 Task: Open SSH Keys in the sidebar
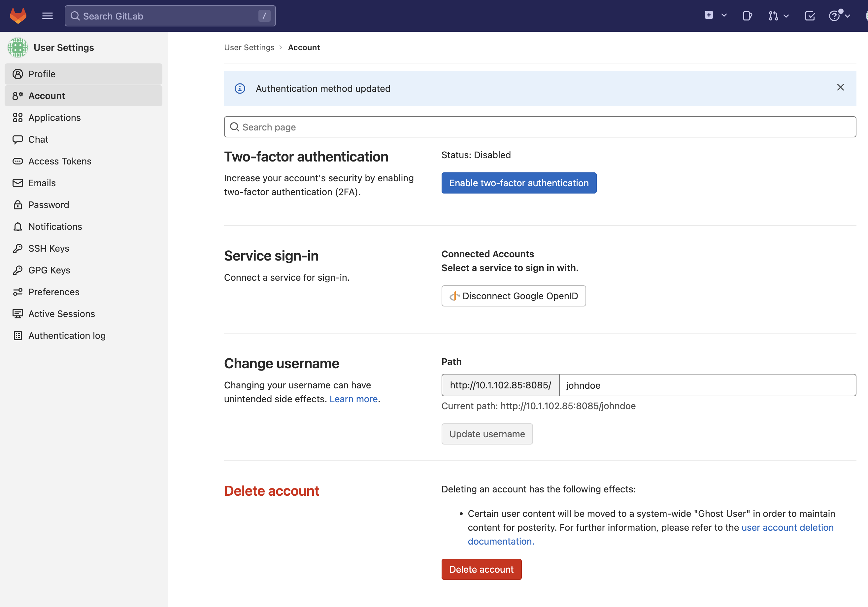49,248
